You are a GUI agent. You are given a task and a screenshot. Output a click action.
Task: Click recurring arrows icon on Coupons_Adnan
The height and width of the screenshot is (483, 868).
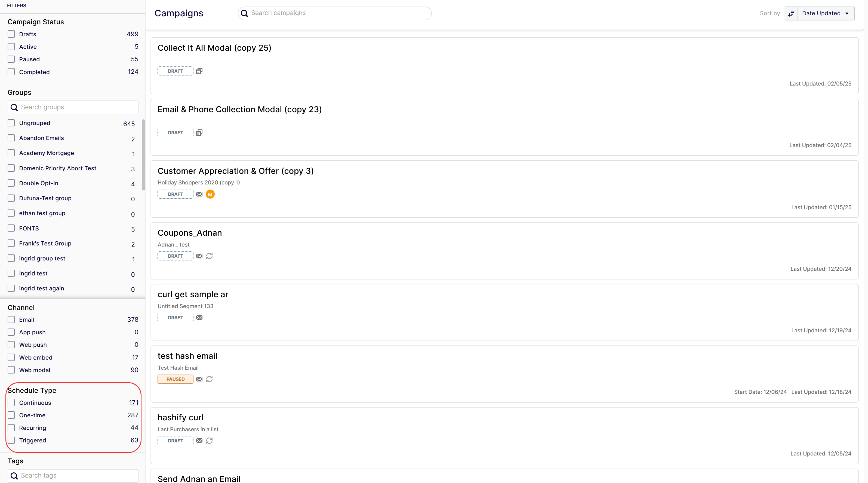click(209, 256)
